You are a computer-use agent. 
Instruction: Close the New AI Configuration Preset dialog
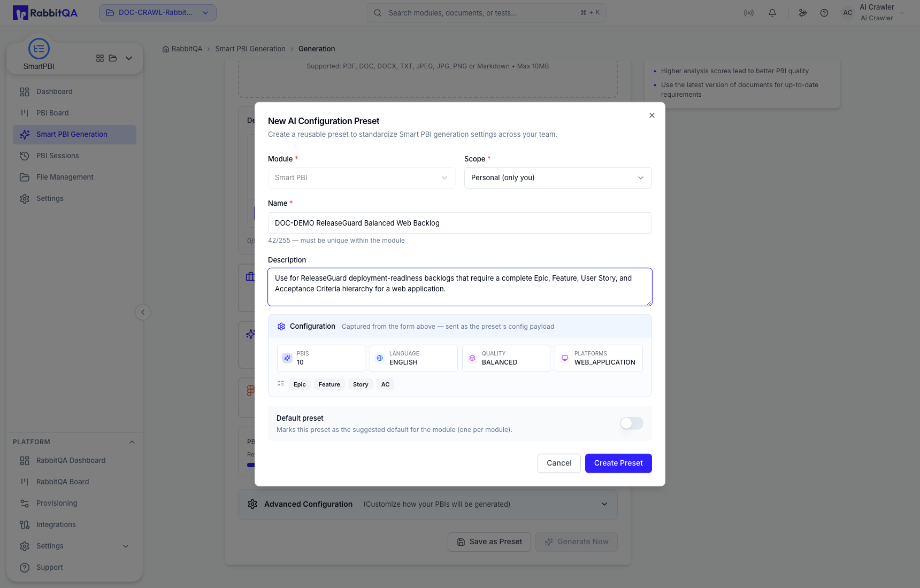point(652,115)
